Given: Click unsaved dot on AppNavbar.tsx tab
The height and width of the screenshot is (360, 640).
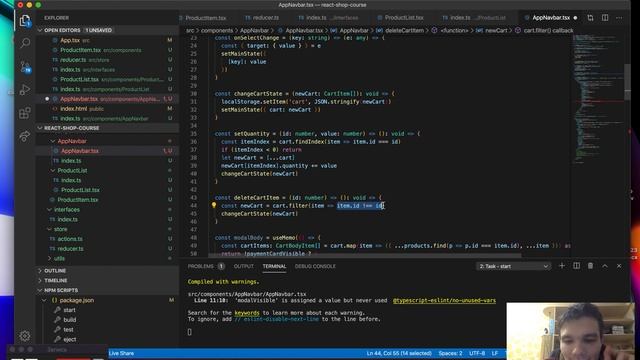Looking at the screenshot, I should pos(576,18).
